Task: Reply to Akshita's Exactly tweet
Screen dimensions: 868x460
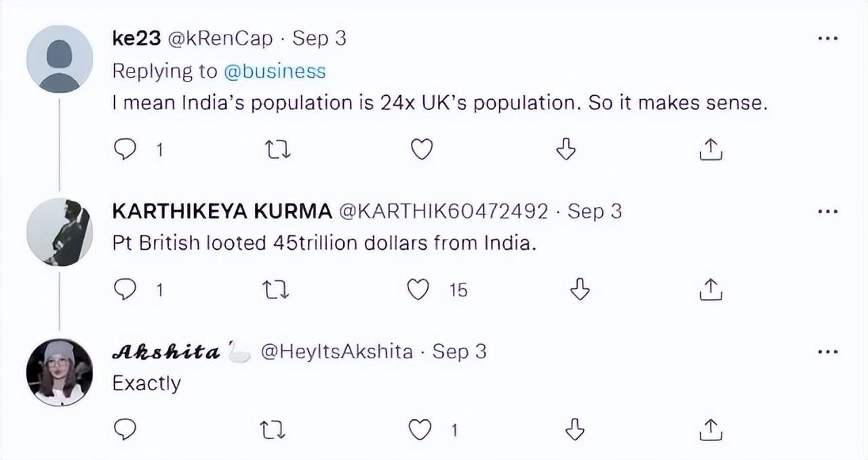Action: pos(125,429)
